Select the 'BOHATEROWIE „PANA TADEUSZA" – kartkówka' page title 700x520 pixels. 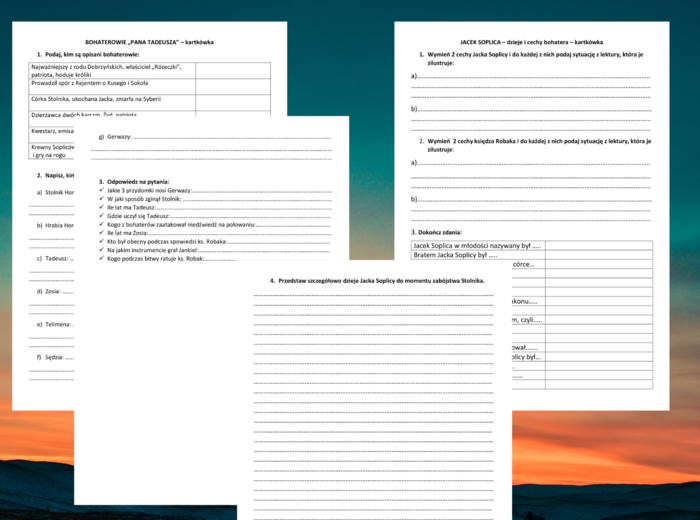(x=149, y=42)
